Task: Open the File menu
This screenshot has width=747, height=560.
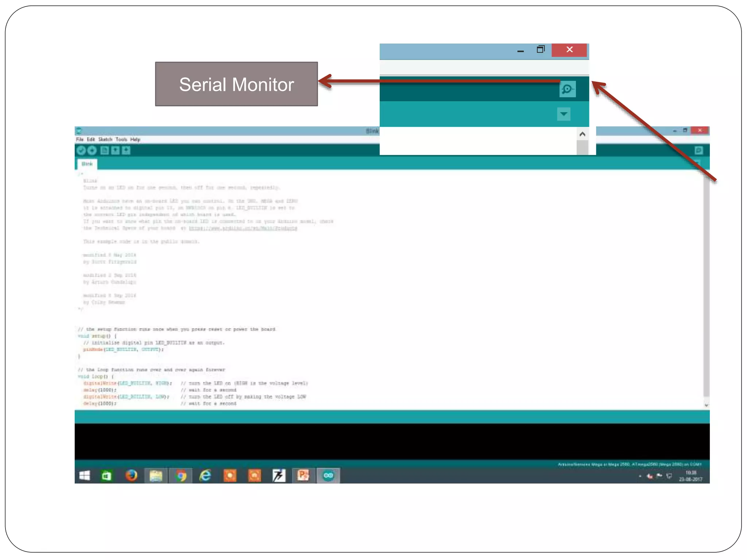Action: click(80, 139)
